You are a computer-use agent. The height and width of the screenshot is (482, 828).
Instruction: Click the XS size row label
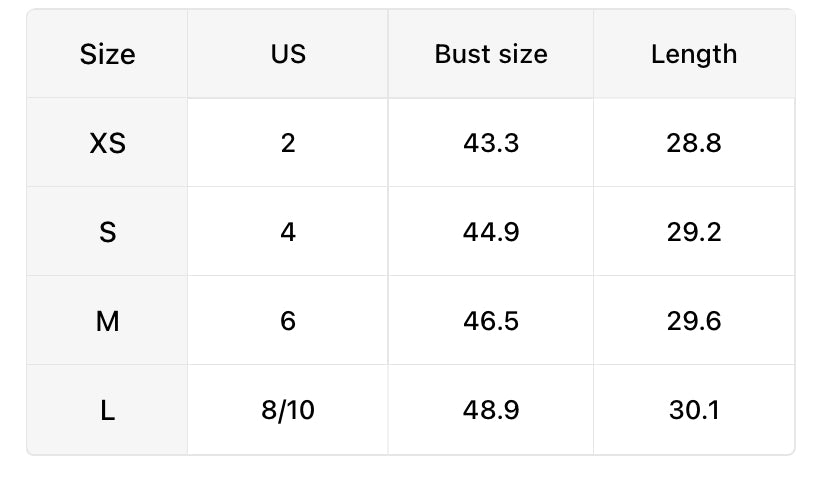point(107,143)
